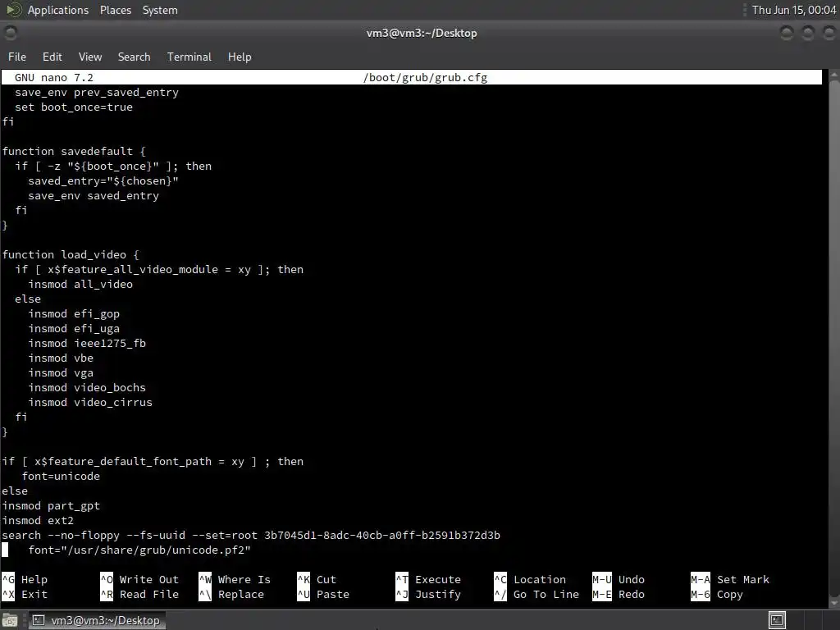Open the Search menu
840x630 pixels.
134,57
